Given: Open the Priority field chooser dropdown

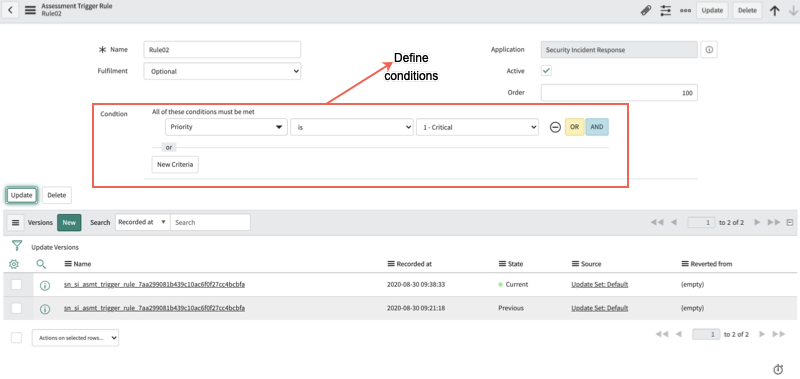Looking at the screenshot, I should tap(227, 128).
